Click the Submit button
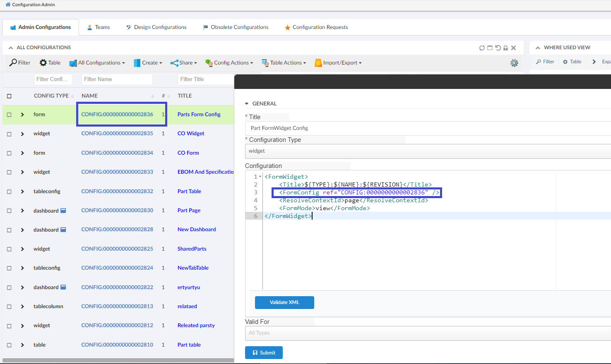The image size is (611, 364). (x=264, y=353)
